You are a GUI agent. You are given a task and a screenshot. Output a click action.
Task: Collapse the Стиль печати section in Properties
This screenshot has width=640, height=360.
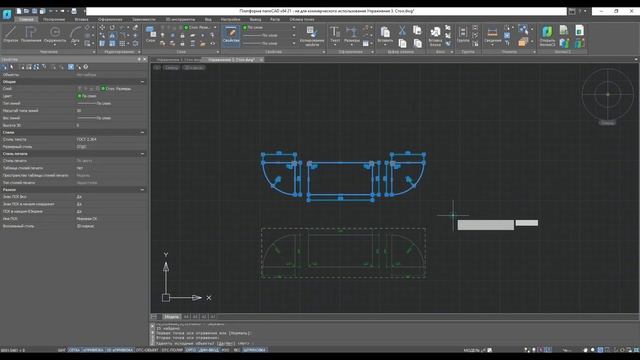click(142, 154)
